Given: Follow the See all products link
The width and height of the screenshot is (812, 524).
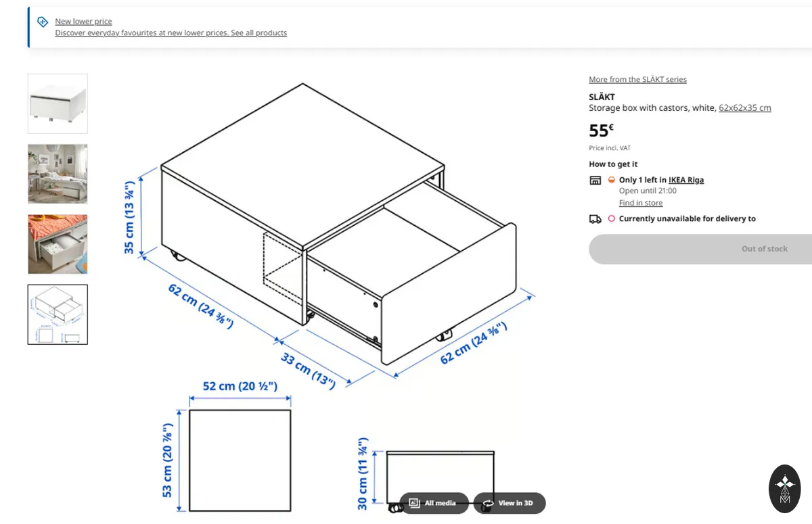Looking at the screenshot, I should click(258, 32).
